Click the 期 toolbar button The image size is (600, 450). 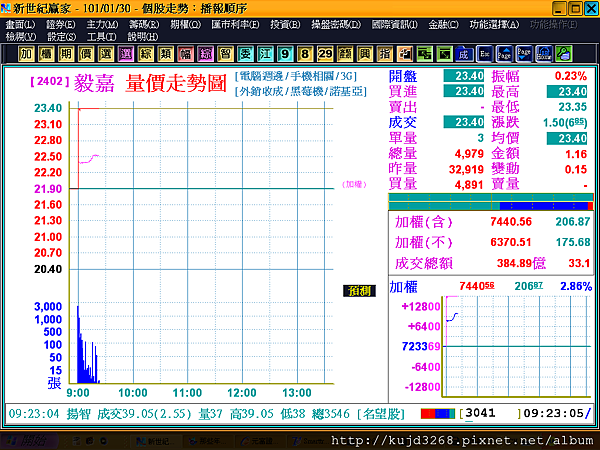[x=66, y=54]
